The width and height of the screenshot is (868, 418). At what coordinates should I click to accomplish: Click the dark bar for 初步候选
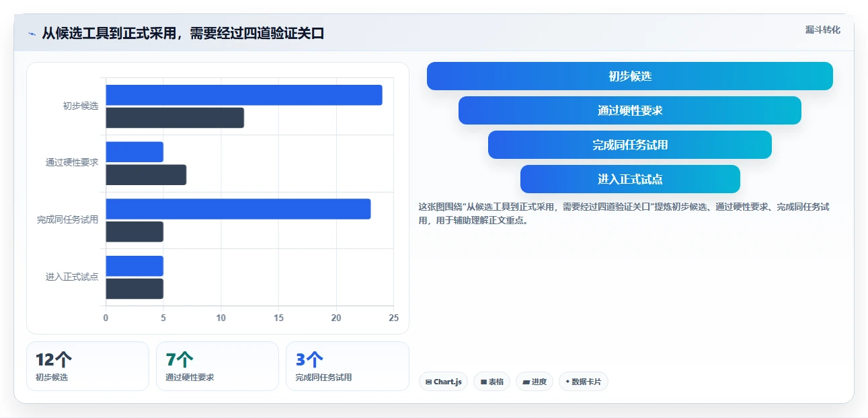[175, 118]
